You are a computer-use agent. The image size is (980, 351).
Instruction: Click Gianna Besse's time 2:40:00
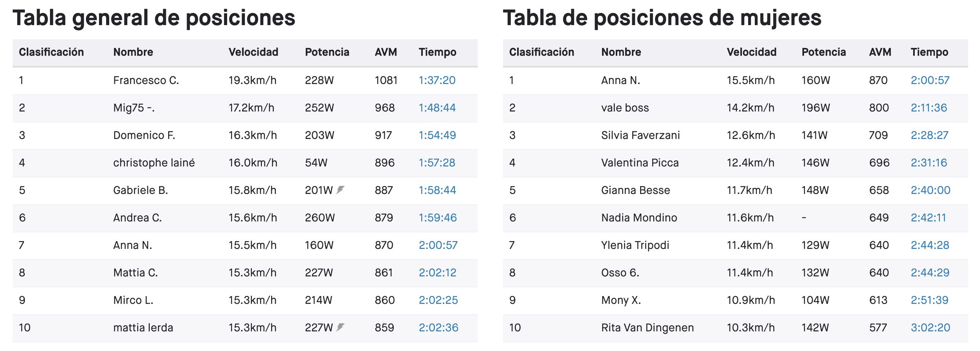(930, 190)
